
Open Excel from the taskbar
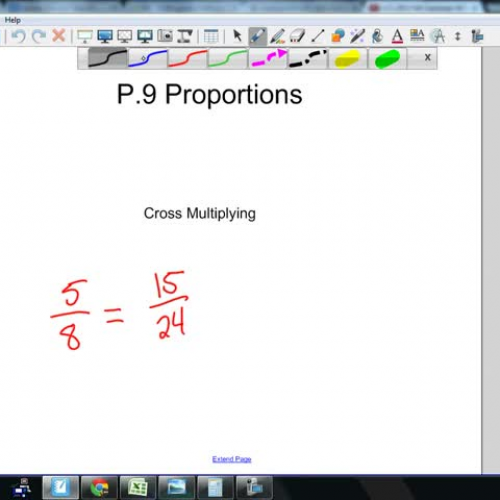pyautogui.click(x=138, y=488)
